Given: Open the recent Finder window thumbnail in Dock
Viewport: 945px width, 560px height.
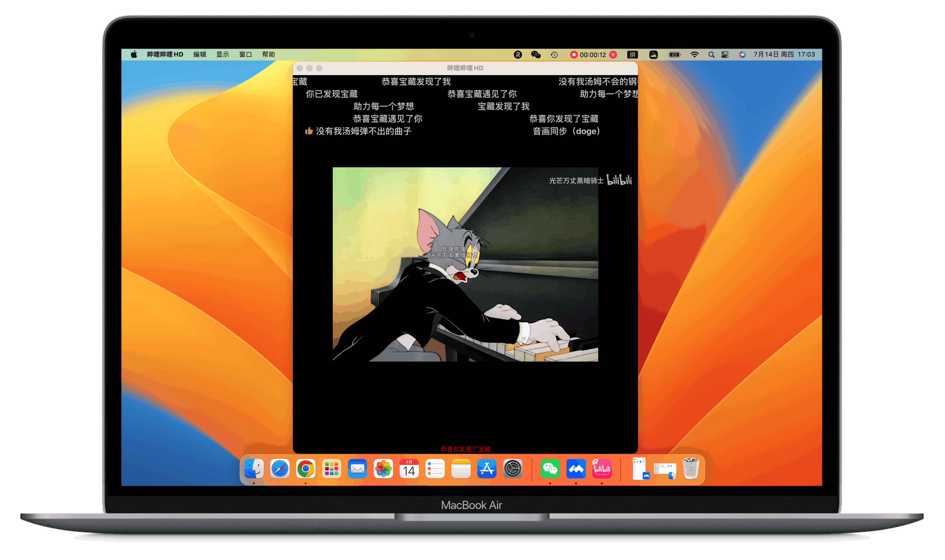Looking at the screenshot, I should [665, 471].
